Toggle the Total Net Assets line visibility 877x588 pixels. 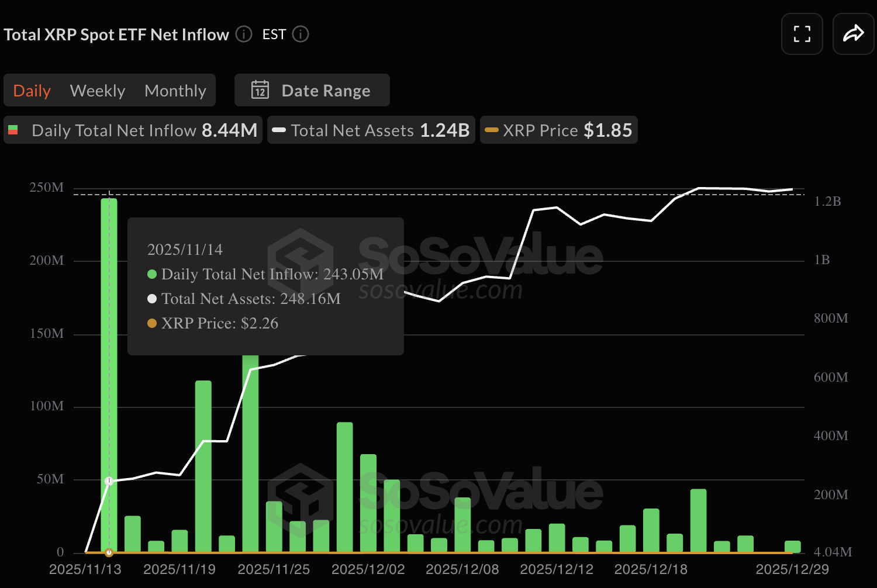click(x=371, y=130)
